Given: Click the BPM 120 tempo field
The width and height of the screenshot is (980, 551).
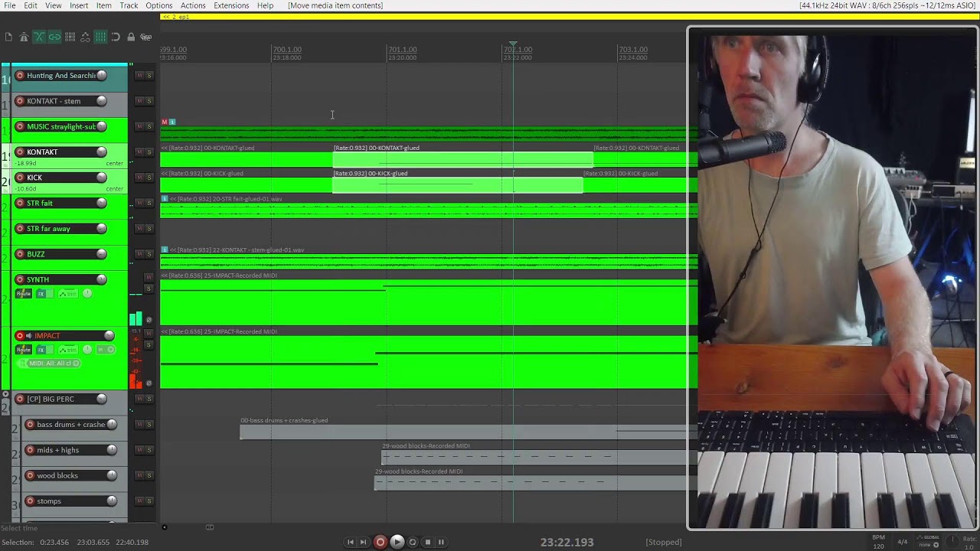Looking at the screenshot, I should click(x=879, y=543).
